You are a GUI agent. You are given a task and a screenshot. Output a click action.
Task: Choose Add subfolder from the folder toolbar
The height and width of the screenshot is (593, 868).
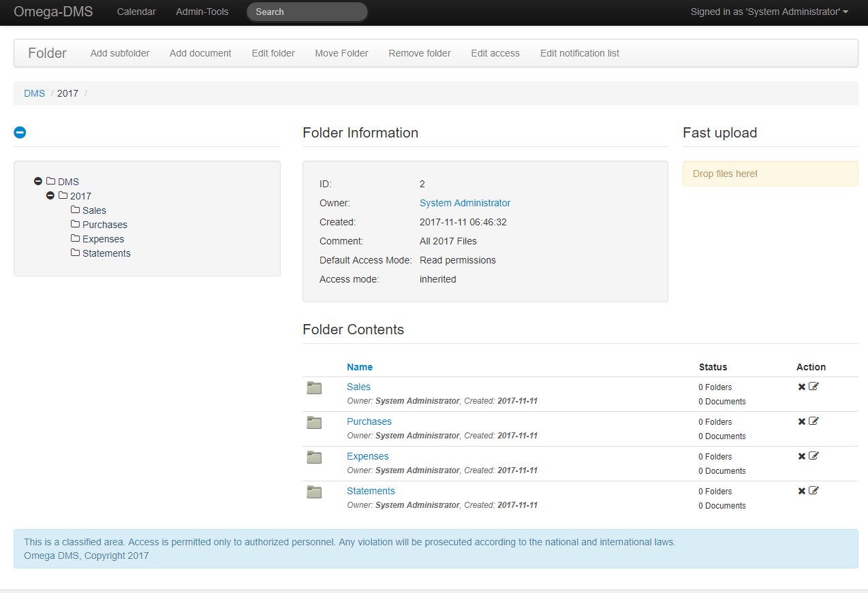click(120, 53)
